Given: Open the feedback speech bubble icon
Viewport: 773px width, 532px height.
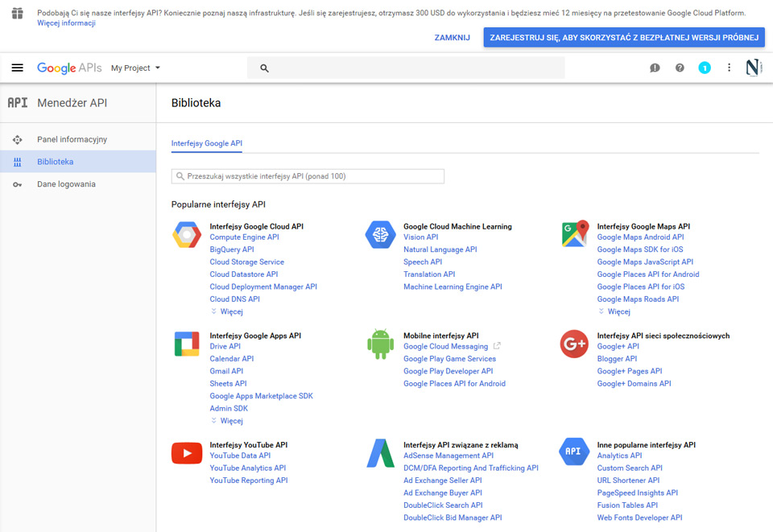Looking at the screenshot, I should pyautogui.click(x=655, y=68).
